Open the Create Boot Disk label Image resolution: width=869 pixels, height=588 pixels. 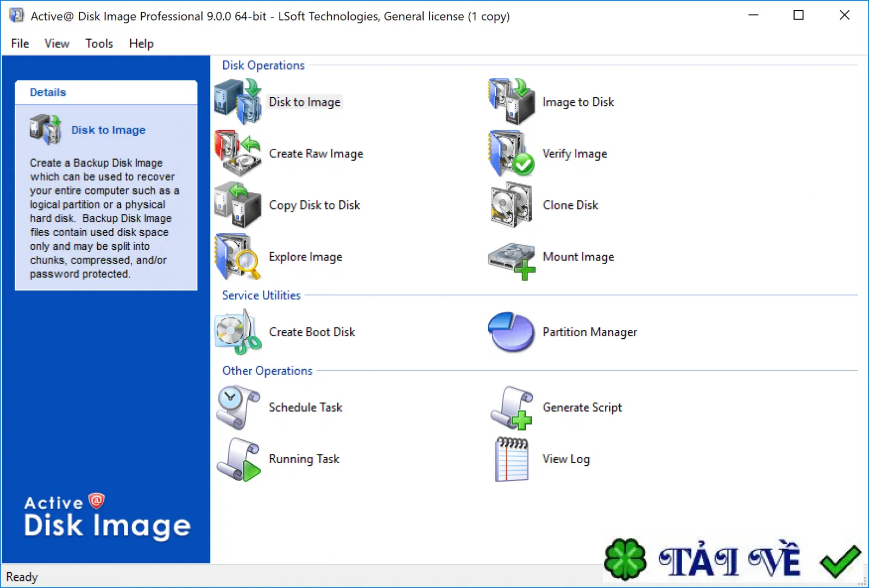click(x=312, y=332)
